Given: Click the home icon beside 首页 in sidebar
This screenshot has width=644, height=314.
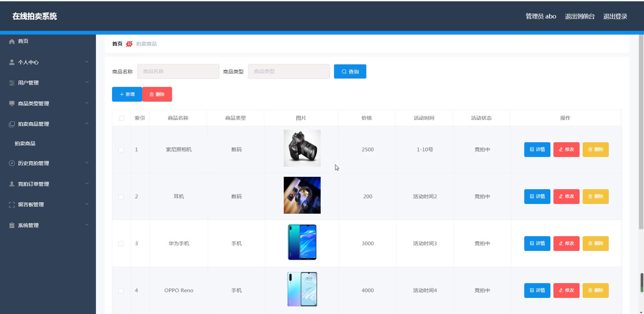Looking at the screenshot, I should (12, 41).
